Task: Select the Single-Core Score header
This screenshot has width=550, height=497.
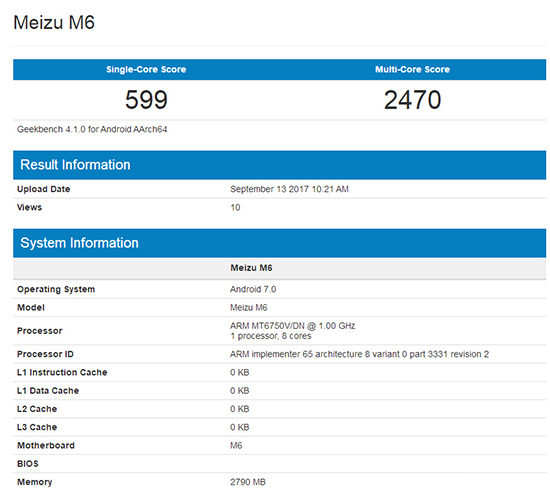Action: tap(146, 69)
